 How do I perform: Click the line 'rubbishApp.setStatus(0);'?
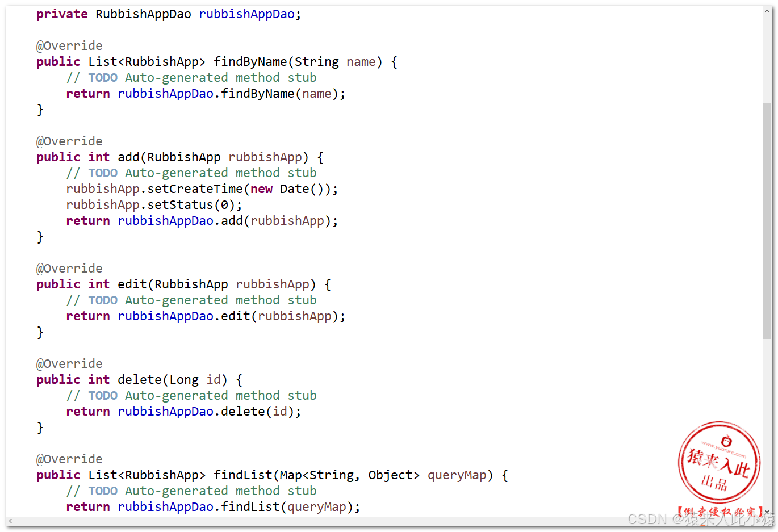click(x=154, y=205)
